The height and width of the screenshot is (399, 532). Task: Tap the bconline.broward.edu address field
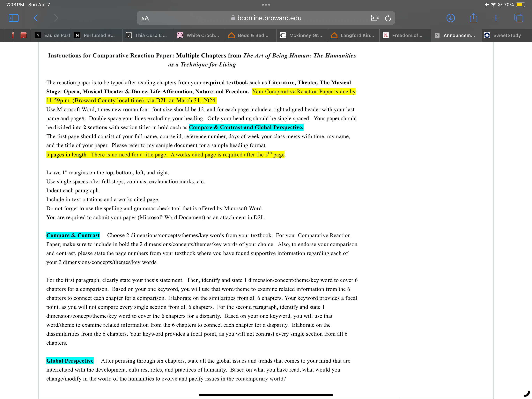pos(266,18)
